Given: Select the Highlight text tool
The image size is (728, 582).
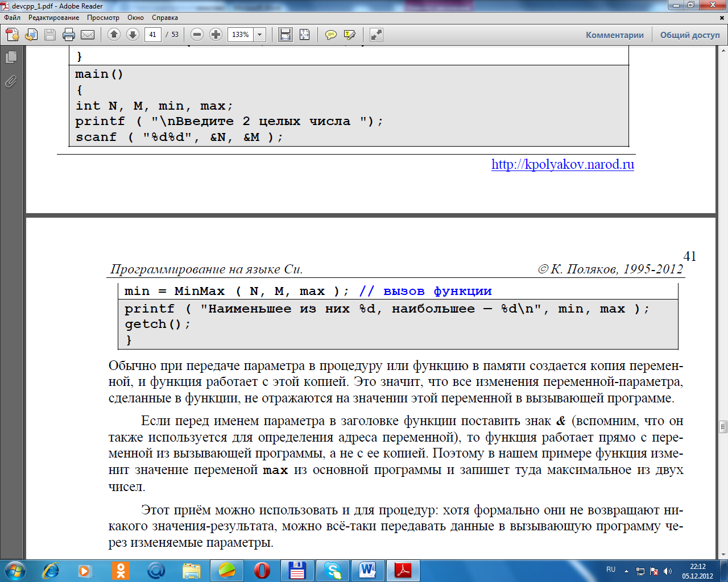Looking at the screenshot, I should [349, 35].
